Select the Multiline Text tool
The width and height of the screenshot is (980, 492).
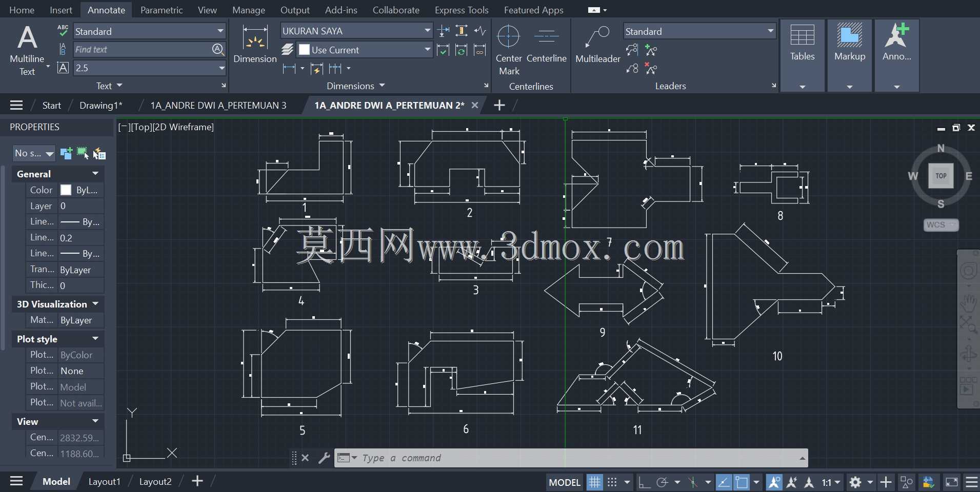click(x=27, y=50)
